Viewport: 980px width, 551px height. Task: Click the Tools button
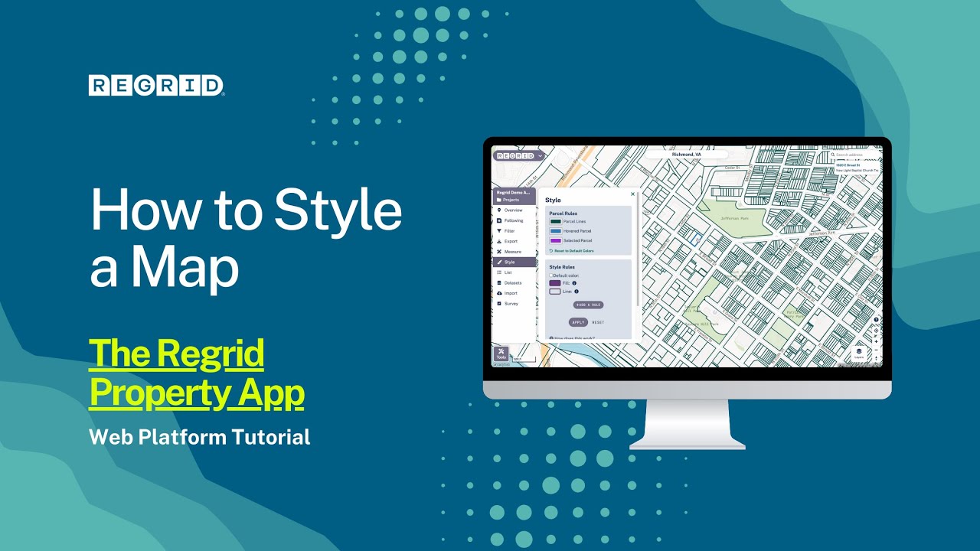501,354
